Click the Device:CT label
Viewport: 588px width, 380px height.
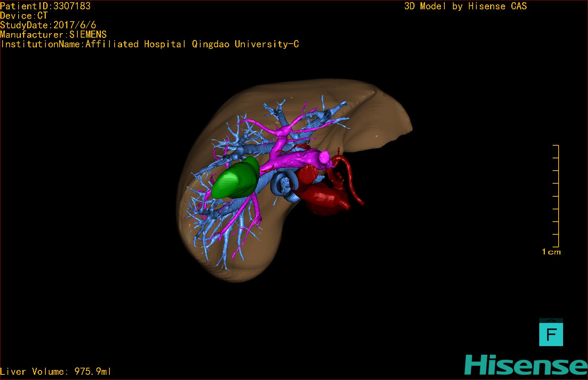pyautogui.click(x=24, y=16)
